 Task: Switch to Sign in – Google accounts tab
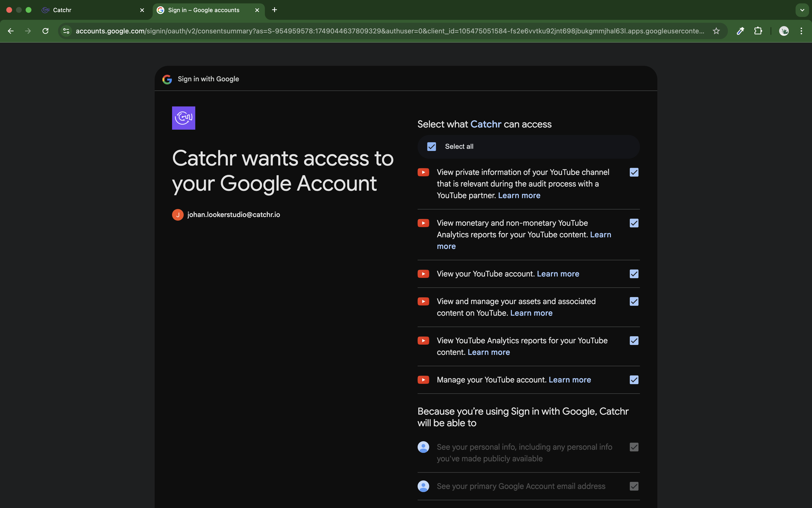(x=209, y=10)
